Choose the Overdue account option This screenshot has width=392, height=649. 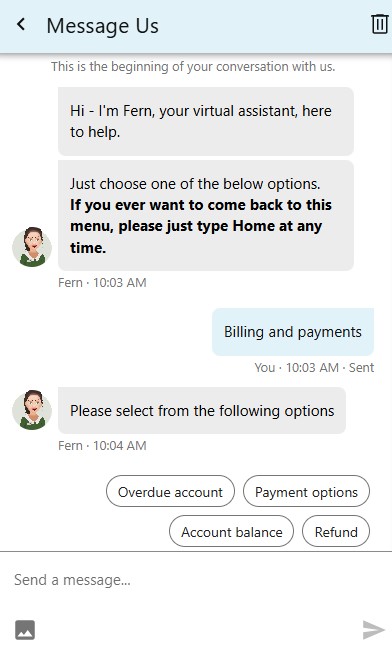170,492
